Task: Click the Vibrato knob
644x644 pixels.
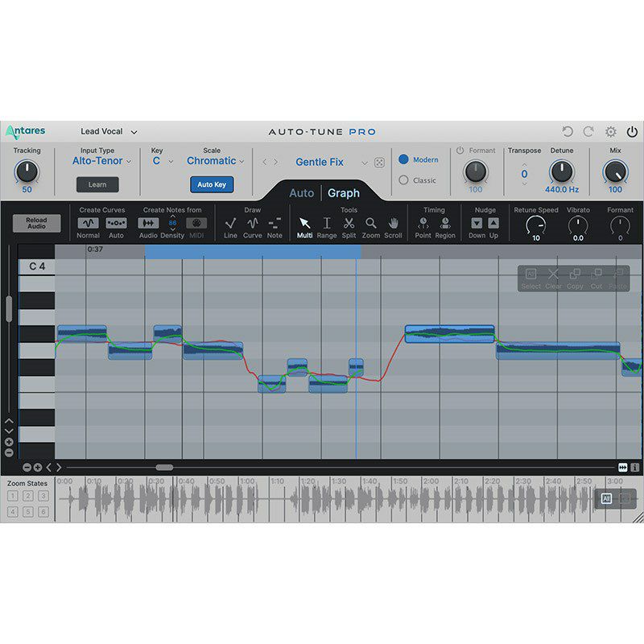Action: tap(578, 225)
